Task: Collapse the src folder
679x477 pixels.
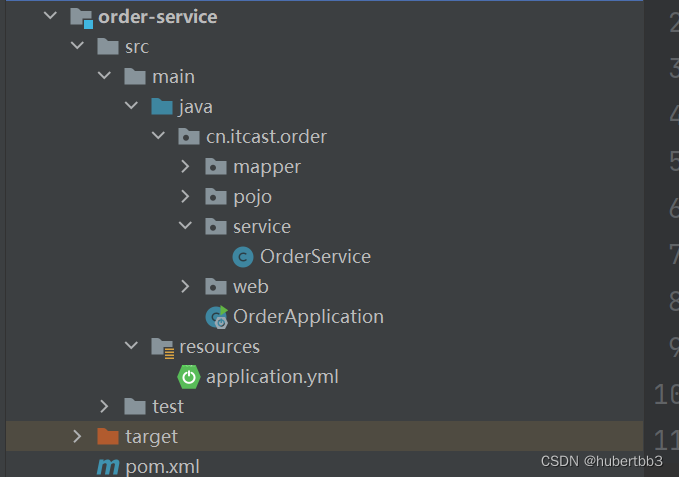Action: coord(78,45)
